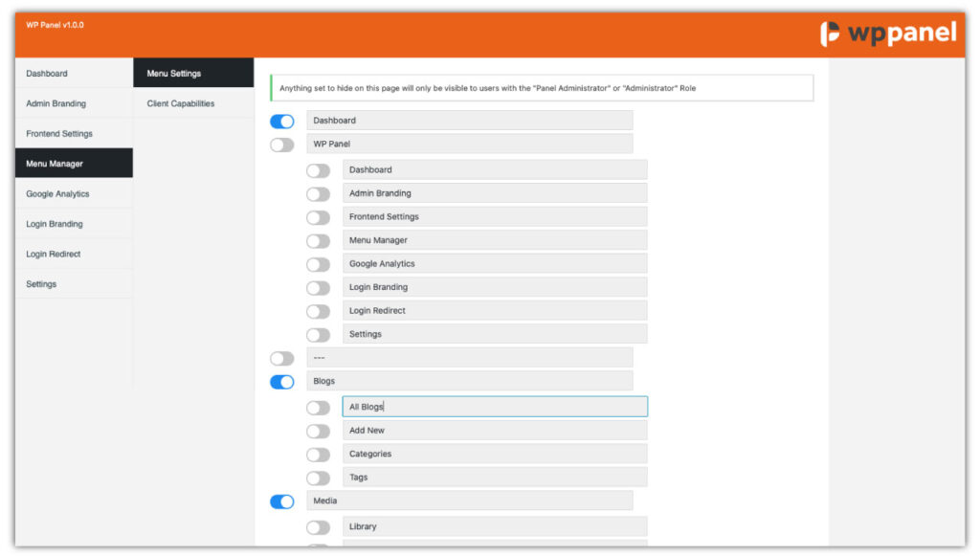This screenshot has height=557, width=980.
Task: Toggle off the top-level Dashboard switch
Action: click(282, 122)
